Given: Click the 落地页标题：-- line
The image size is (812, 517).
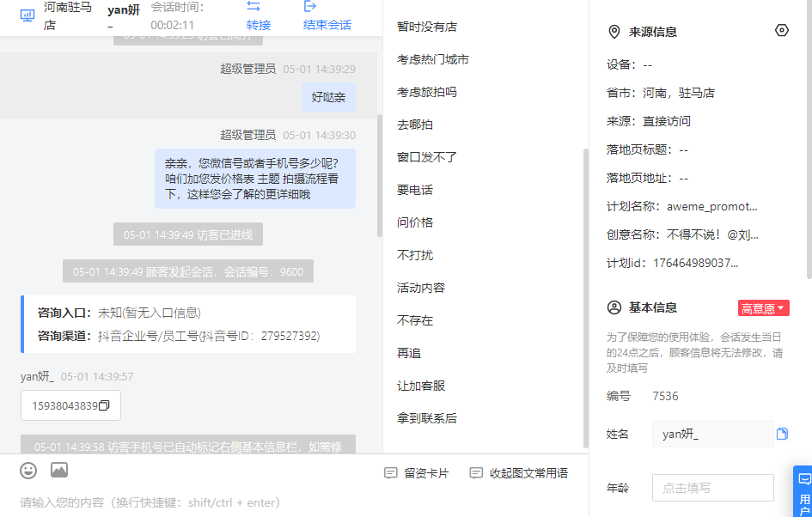Looking at the screenshot, I should tap(647, 149).
